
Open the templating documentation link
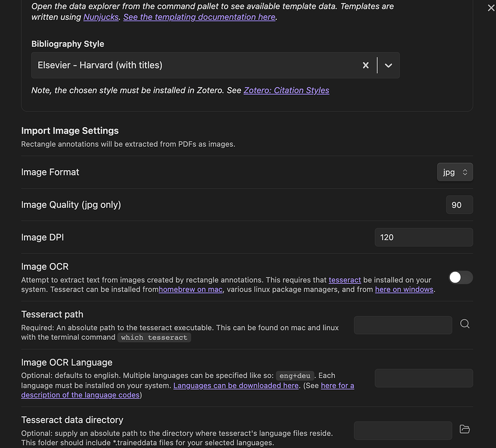coord(198,17)
